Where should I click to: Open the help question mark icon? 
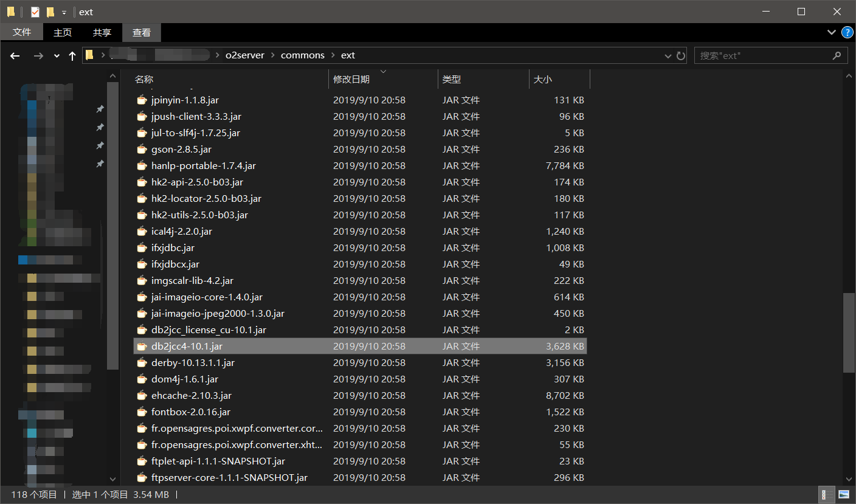pyautogui.click(x=846, y=32)
